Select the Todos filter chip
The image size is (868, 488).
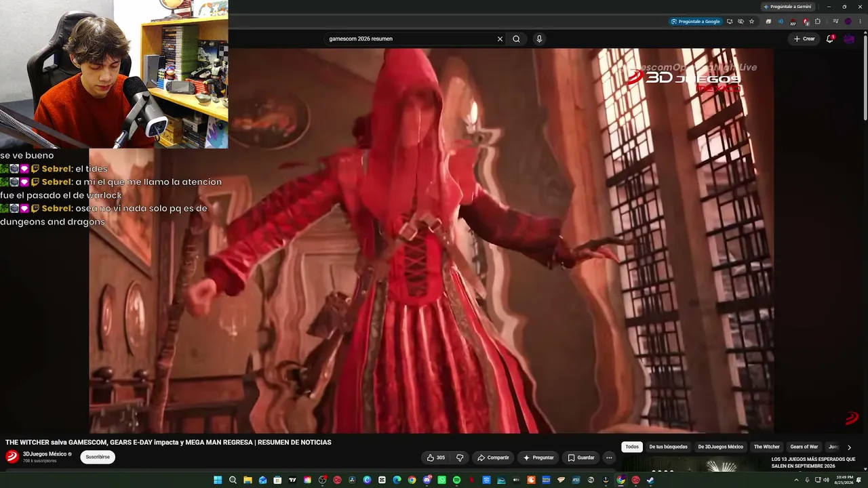point(632,447)
